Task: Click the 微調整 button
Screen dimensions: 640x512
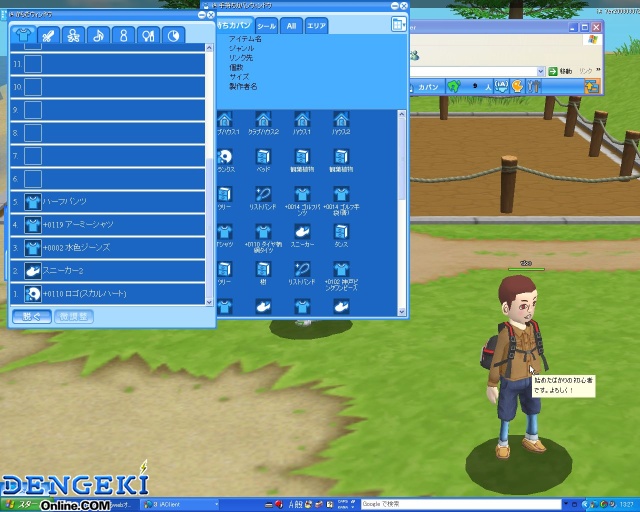Action: 73,316
